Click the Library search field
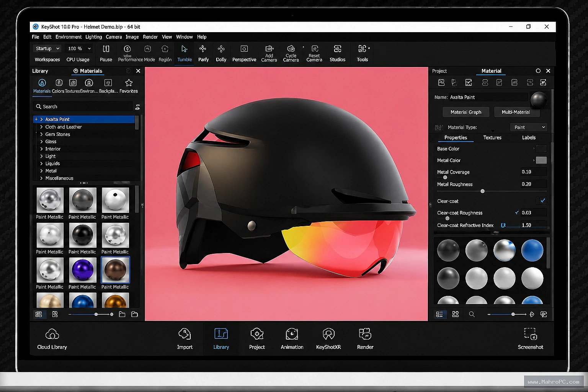Image resolution: width=588 pixels, height=392 pixels. pyautogui.click(x=83, y=106)
